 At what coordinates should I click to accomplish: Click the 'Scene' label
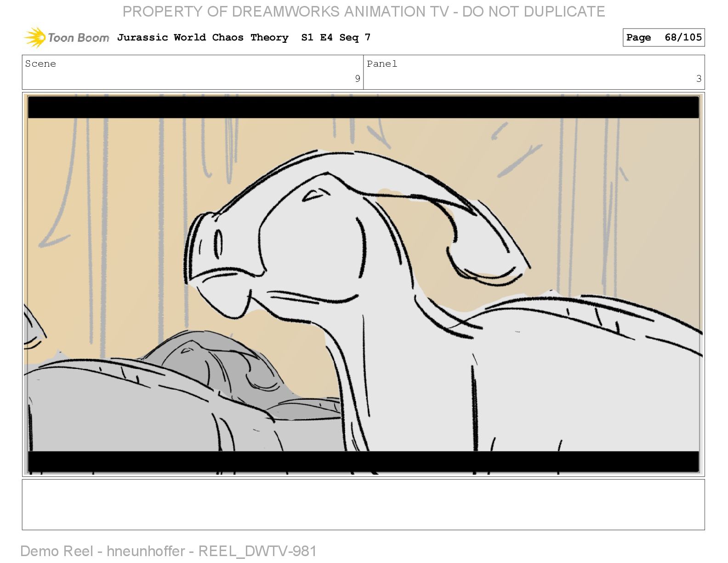pos(40,63)
